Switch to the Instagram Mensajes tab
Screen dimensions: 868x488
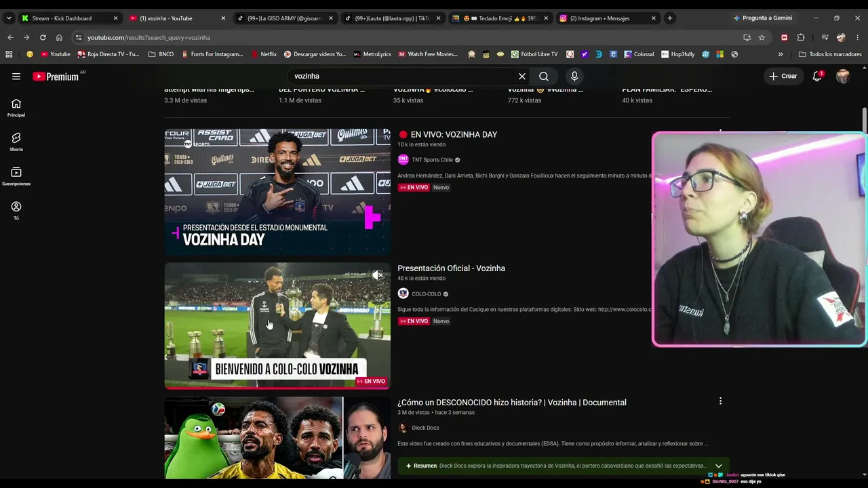tap(608, 18)
